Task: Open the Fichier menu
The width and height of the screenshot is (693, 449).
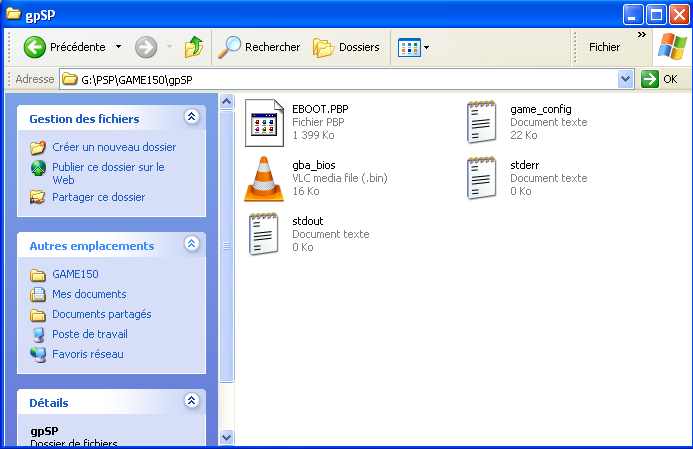Action: coord(604,47)
